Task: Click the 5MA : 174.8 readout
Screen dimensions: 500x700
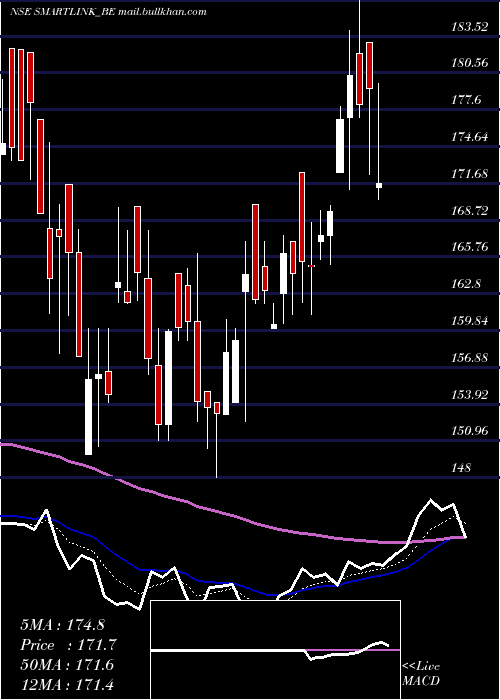Action: [62, 625]
